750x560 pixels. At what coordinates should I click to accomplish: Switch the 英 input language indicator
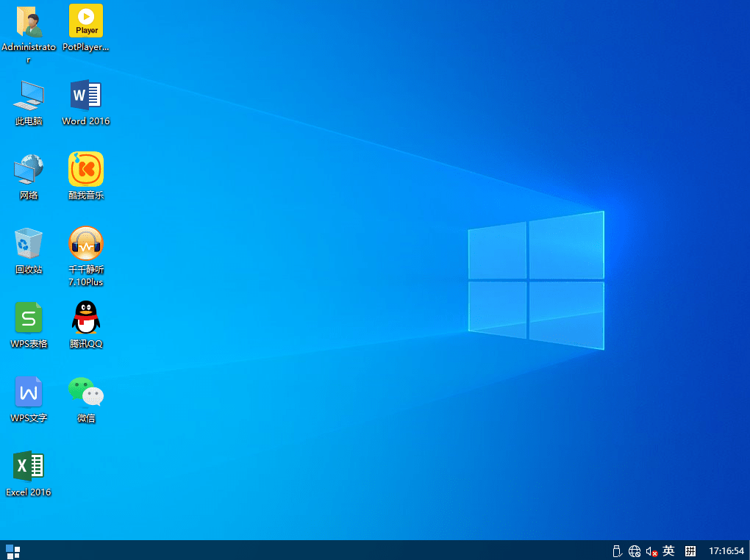point(668,550)
